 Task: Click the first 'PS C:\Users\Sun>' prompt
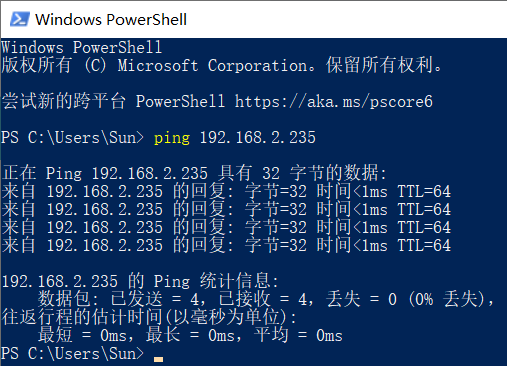pos(73,137)
